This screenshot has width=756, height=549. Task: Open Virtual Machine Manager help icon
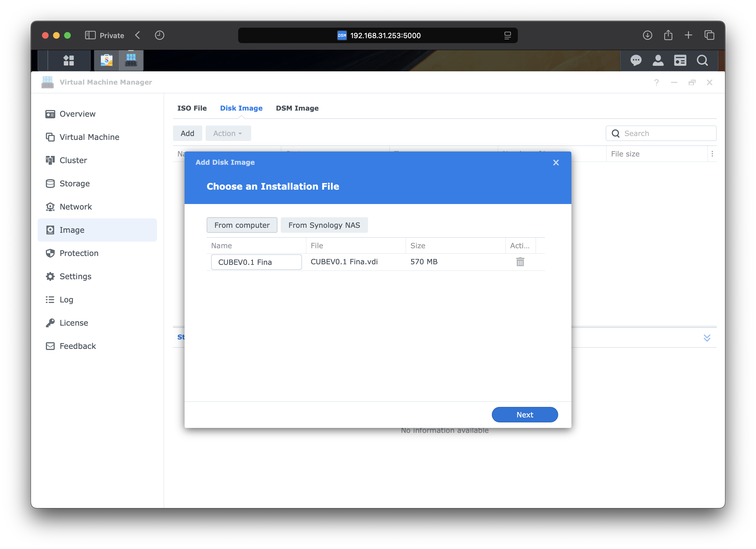(656, 82)
